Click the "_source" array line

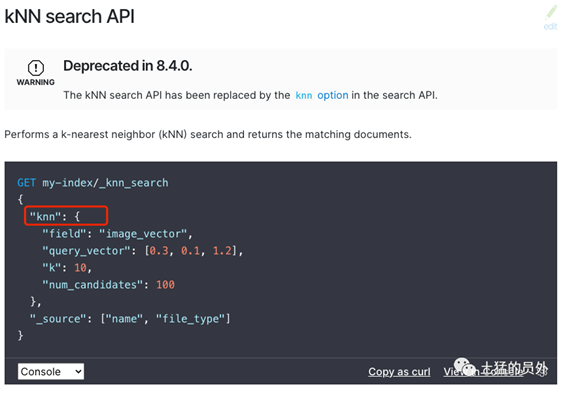click(130, 319)
